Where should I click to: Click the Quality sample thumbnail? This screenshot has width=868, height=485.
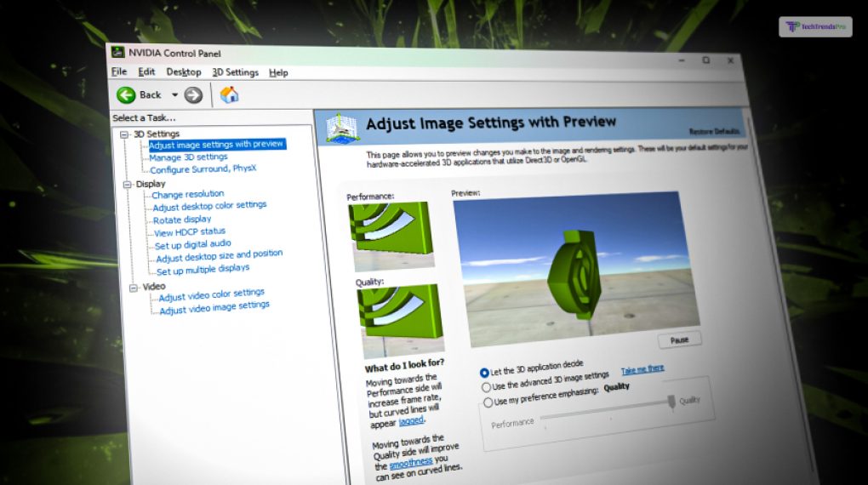(x=402, y=320)
